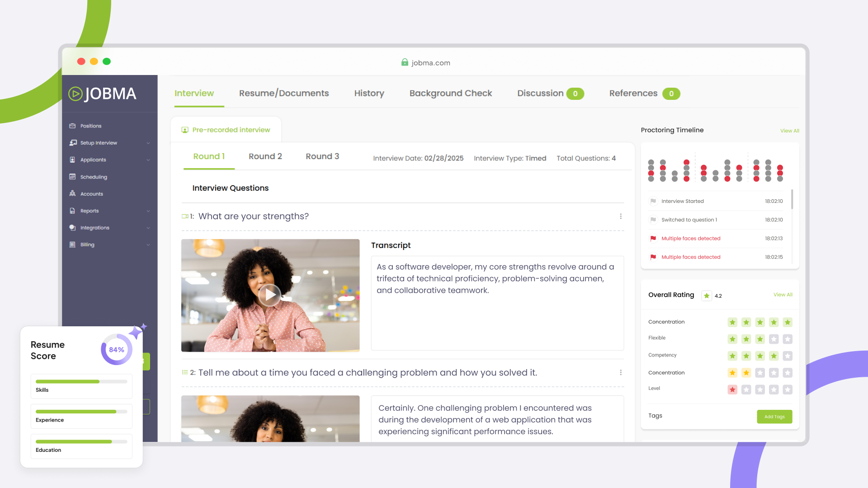Select the Round 2 tab

pyautogui.click(x=265, y=156)
